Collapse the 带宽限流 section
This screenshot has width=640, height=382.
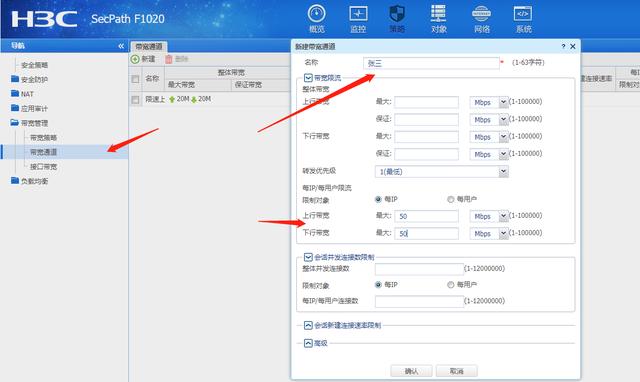pos(308,78)
